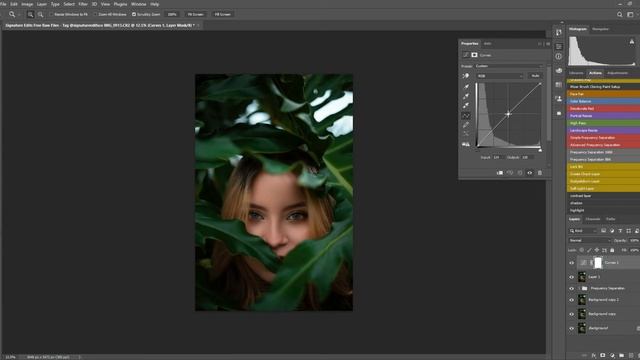Click the smooth curve values icon
This screenshot has width=640, height=360.
466,134
